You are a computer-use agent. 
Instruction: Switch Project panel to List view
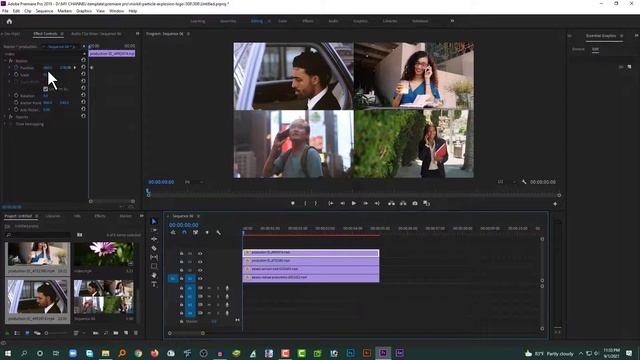[x=17, y=333]
